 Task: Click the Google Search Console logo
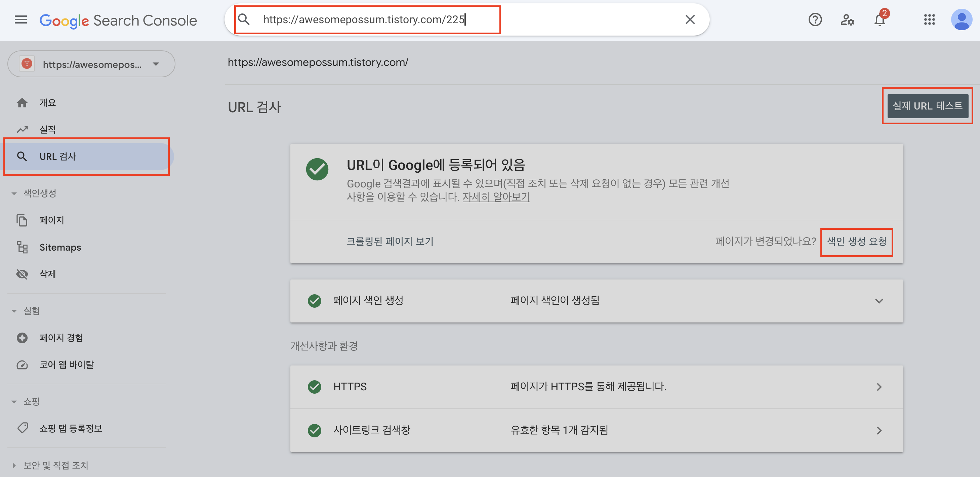click(118, 20)
